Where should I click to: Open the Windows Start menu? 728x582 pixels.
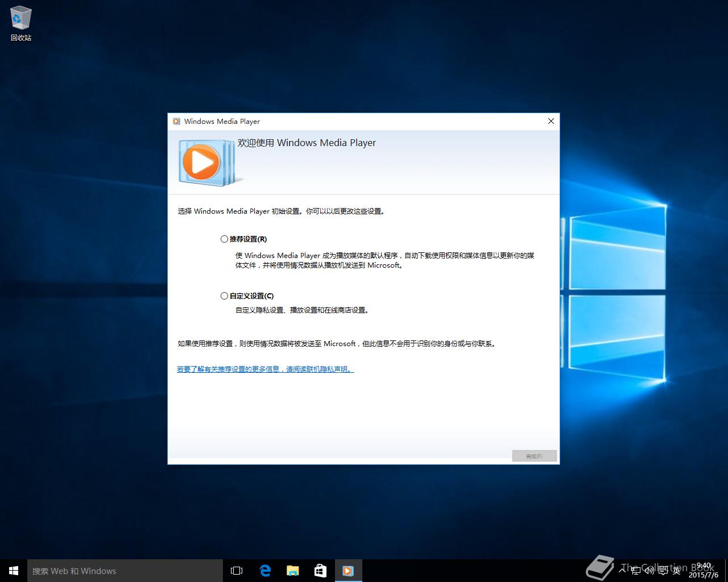tap(14, 571)
